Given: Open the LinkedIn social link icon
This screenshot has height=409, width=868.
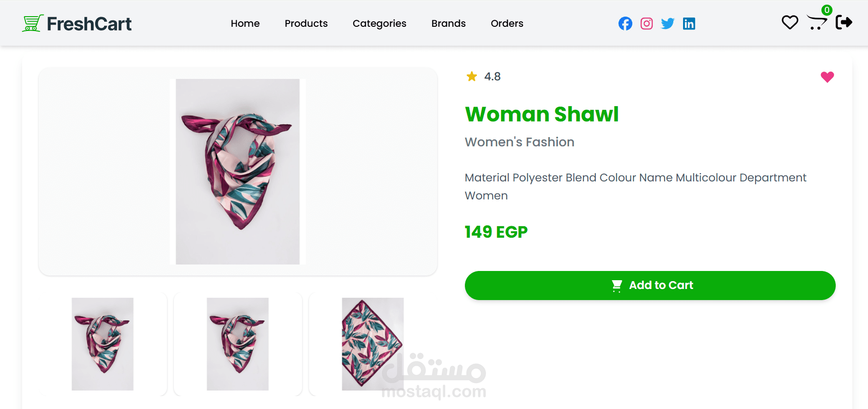Looking at the screenshot, I should tap(689, 24).
